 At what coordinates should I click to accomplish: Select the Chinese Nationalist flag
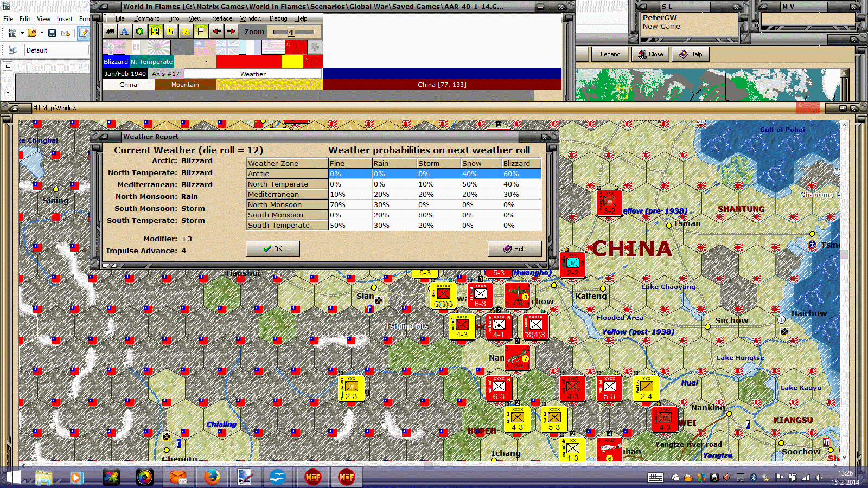(205, 47)
